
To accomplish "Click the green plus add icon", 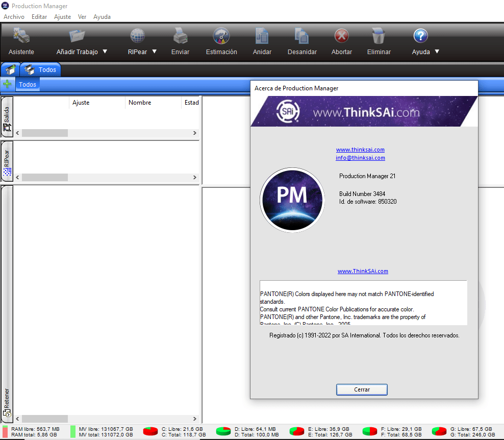I will tap(7, 84).
